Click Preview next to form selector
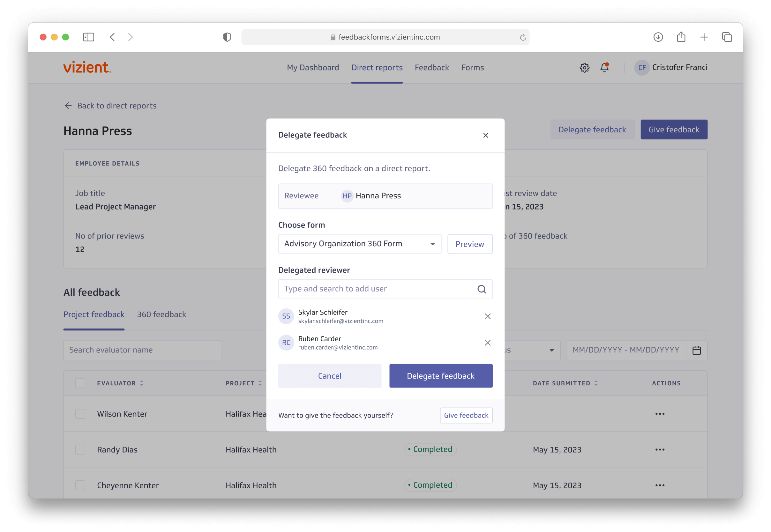 469,244
